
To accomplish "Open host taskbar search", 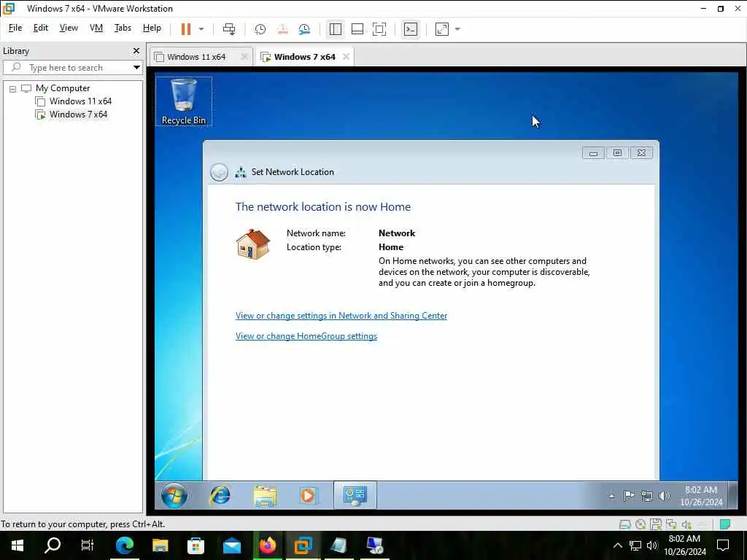I will tap(53, 545).
